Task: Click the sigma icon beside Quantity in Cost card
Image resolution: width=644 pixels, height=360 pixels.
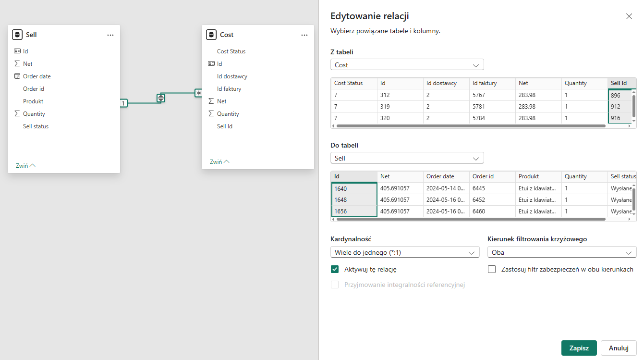Action: point(211,113)
